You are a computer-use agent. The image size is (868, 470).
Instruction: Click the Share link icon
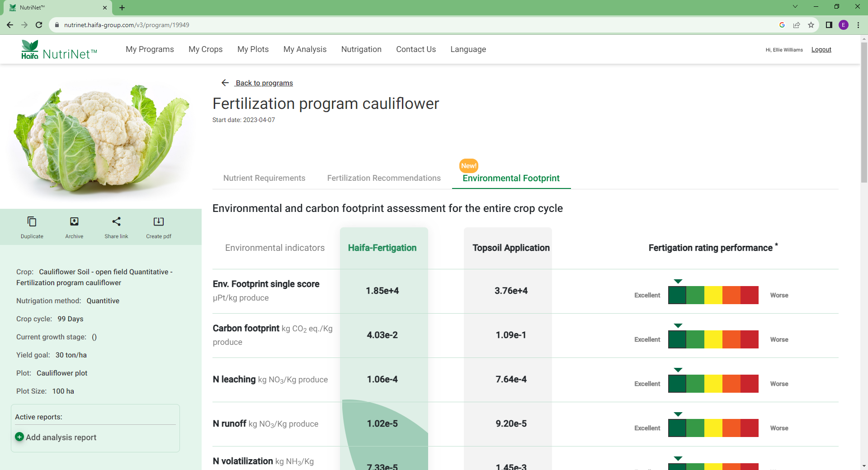click(x=116, y=221)
